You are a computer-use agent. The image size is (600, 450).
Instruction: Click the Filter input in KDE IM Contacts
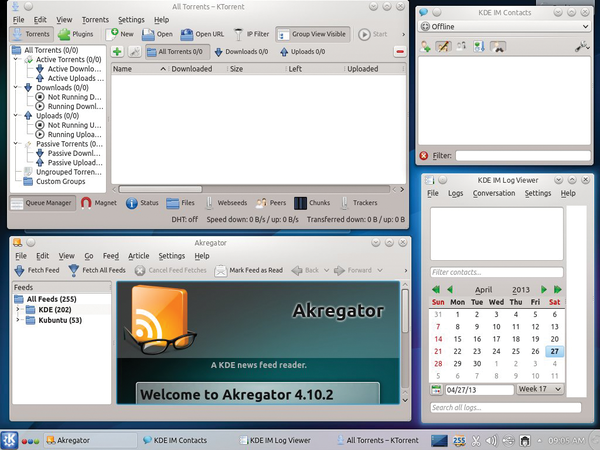[x=523, y=156]
